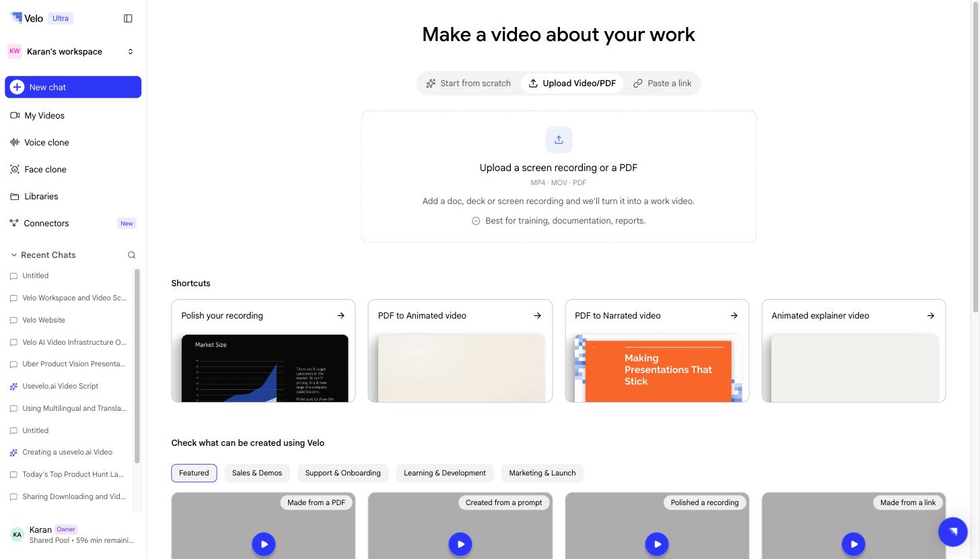Play the Made from a PDF video

(264, 544)
